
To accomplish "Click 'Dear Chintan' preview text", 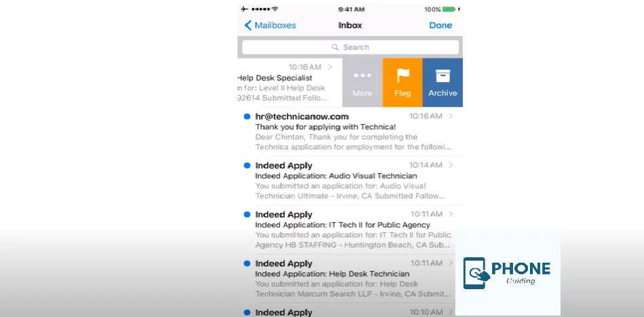I will pos(281,136).
